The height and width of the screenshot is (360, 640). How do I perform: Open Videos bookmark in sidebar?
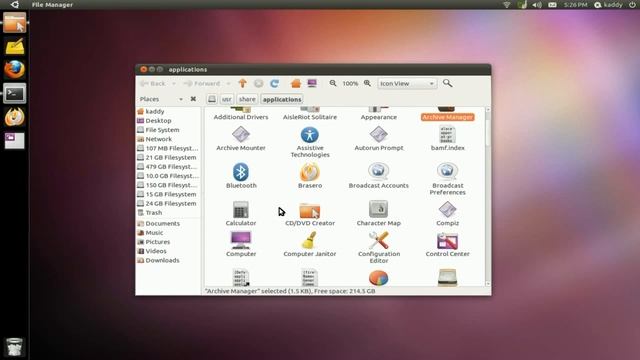point(168,251)
